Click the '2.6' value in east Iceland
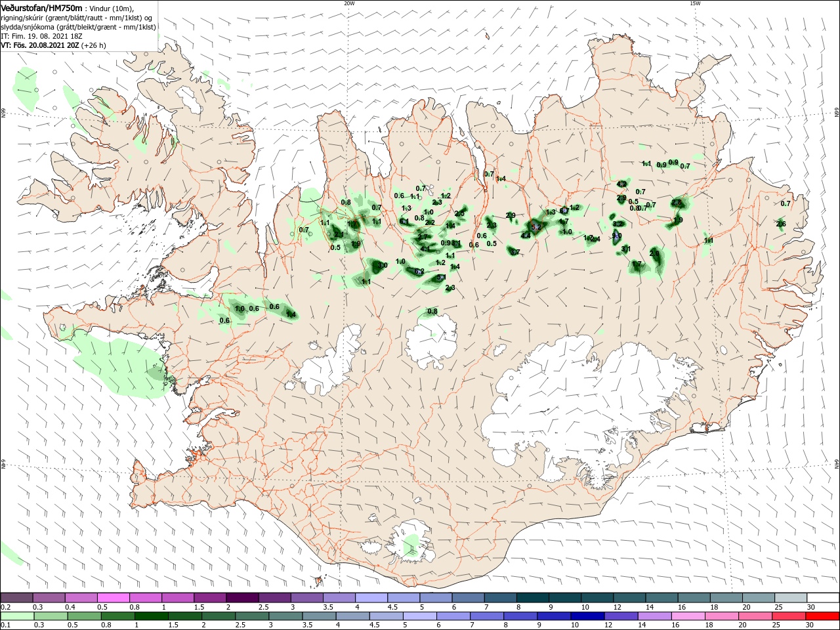Viewport: 840px width, 630px height. [x=781, y=224]
